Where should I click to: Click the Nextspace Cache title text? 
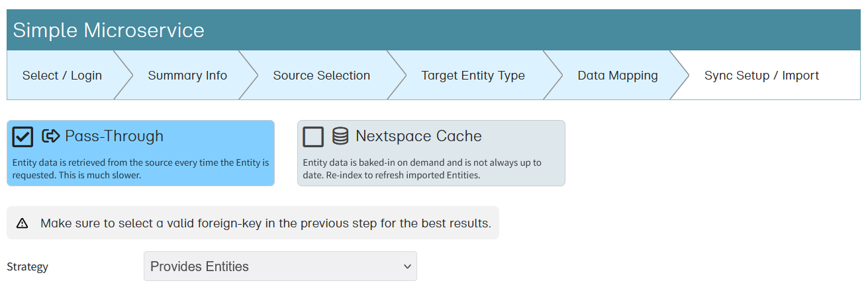[x=418, y=137]
